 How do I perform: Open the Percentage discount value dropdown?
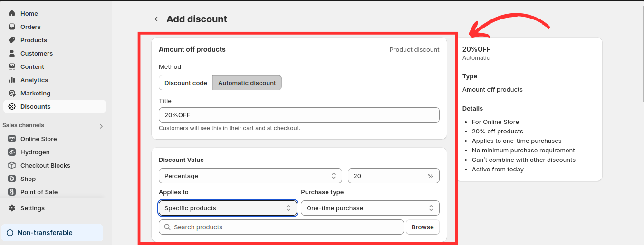(x=250, y=176)
